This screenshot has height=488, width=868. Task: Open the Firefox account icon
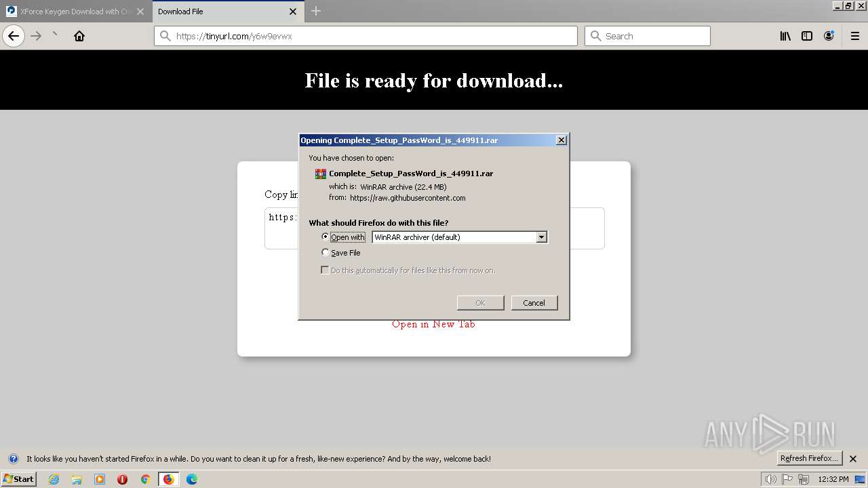coord(829,36)
